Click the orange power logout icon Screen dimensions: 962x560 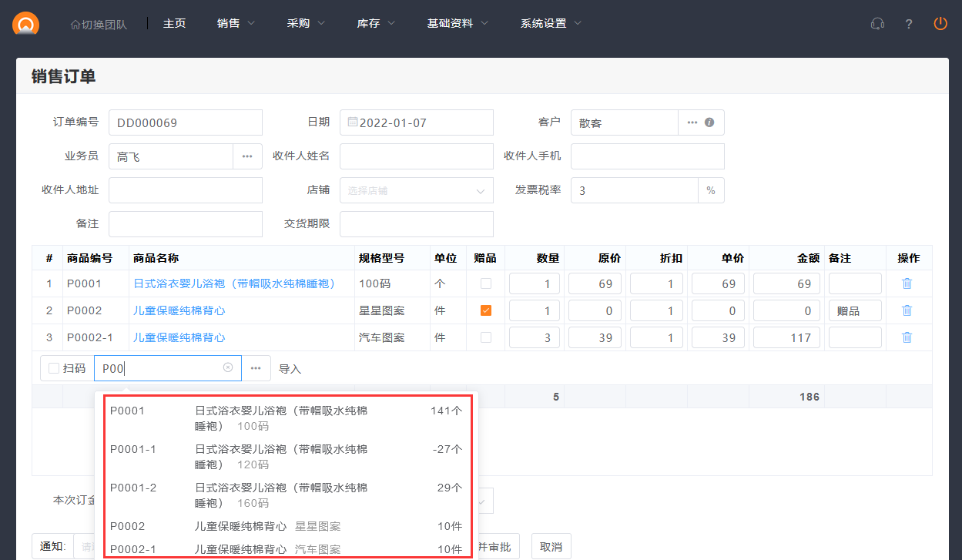pos(940,24)
